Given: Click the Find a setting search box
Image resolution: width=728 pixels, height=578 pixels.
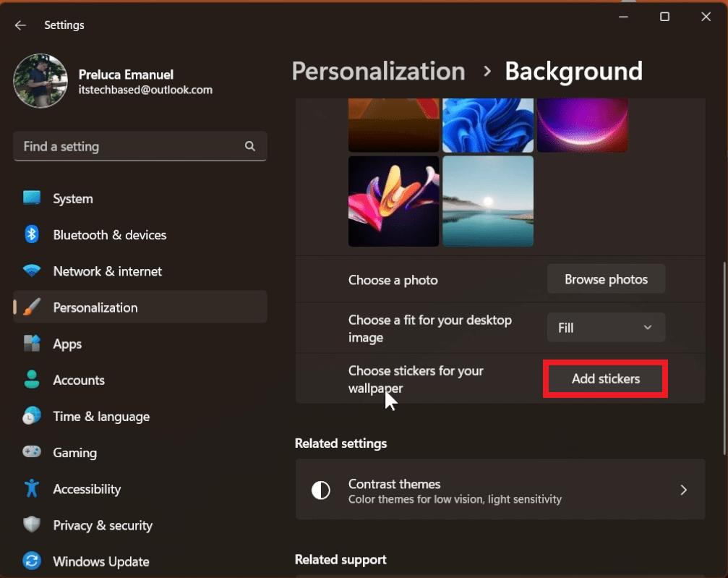Looking at the screenshot, I should tap(140, 146).
